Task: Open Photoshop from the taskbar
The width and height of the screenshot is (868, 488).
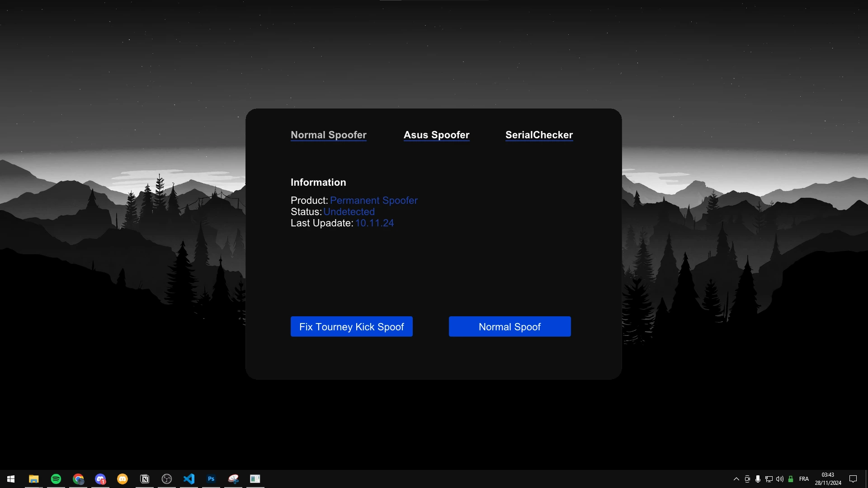Action: click(x=211, y=479)
